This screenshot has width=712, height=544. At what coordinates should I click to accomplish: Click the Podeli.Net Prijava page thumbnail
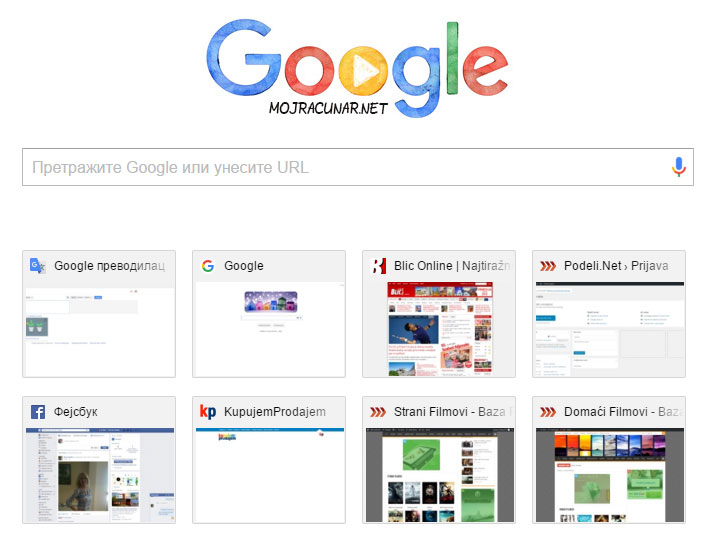(x=609, y=329)
